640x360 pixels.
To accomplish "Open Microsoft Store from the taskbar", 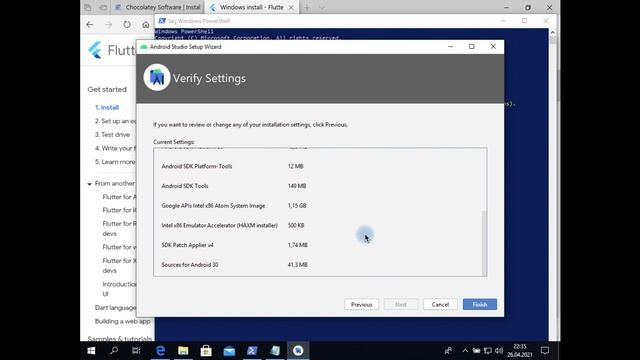I will coord(206,351).
